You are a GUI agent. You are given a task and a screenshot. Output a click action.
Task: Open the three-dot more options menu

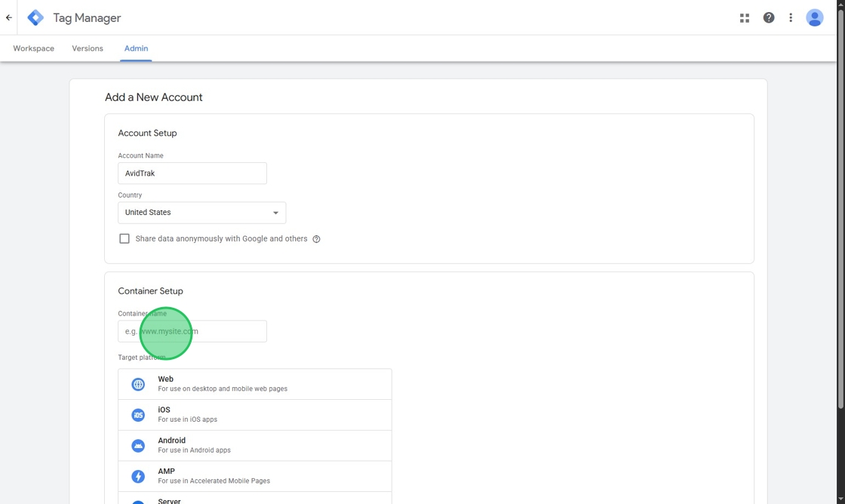tap(791, 18)
